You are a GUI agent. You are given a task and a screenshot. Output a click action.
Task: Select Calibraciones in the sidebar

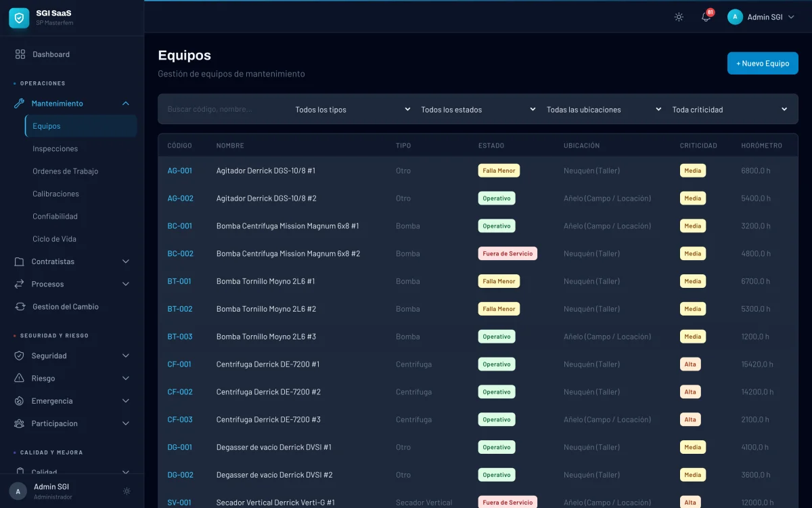click(x=55, y=194)
